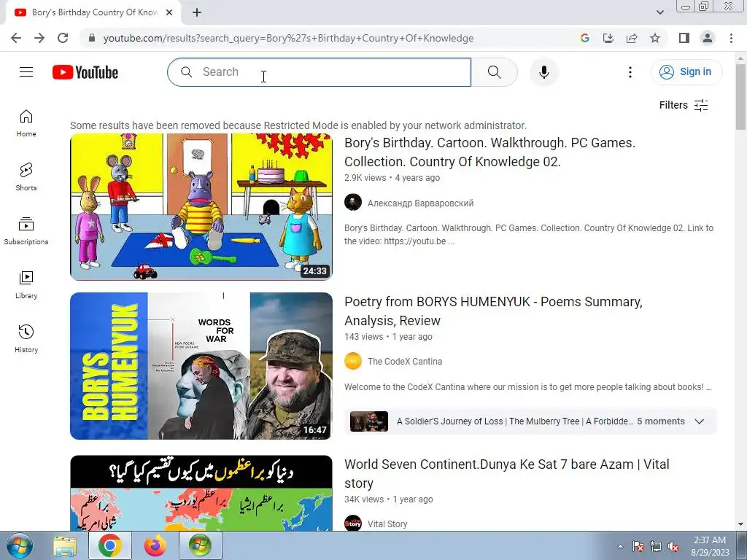Start voice search with microphone icon
The width and height of the screenshot is (747, 560).
(x=543, y=72)
